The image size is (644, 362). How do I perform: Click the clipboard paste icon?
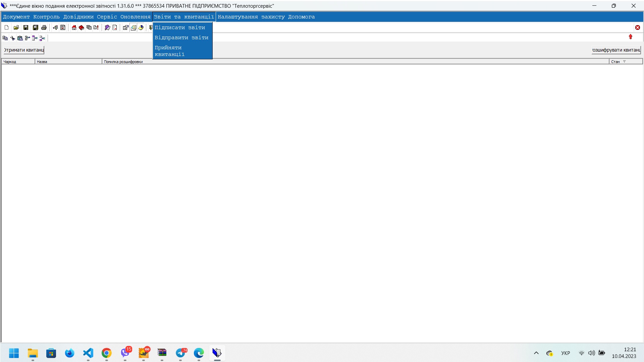pos(20,38)
